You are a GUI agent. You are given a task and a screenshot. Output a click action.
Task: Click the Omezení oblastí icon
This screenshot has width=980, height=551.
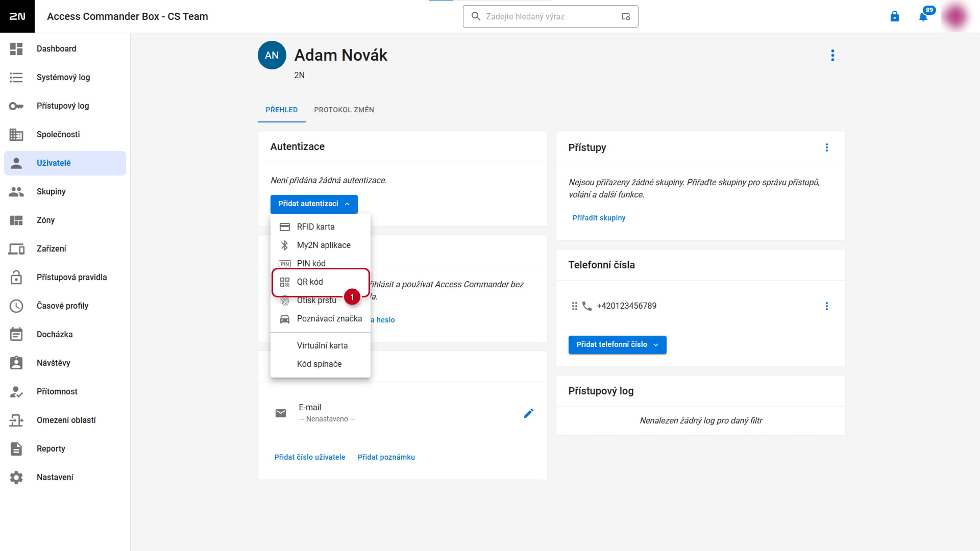point(16,420)
